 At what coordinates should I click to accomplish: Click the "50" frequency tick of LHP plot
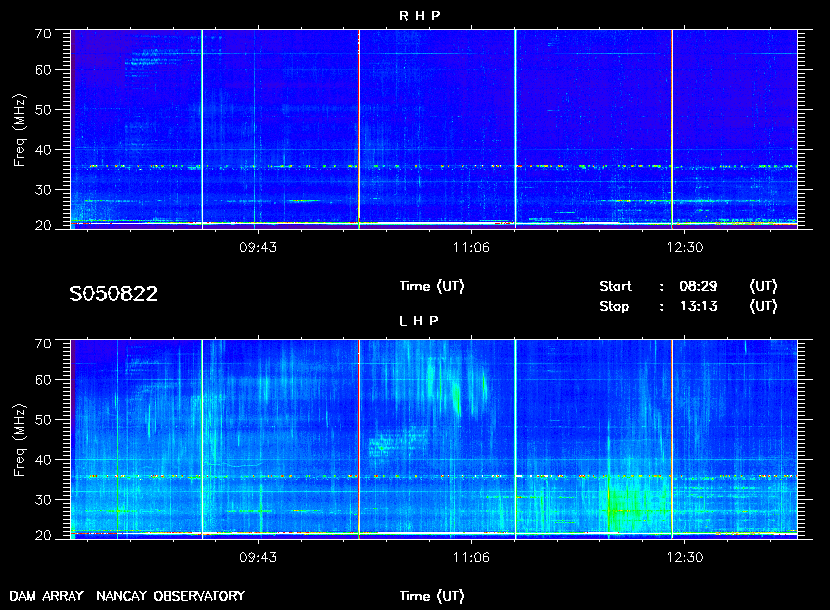[x=43, y=420]
